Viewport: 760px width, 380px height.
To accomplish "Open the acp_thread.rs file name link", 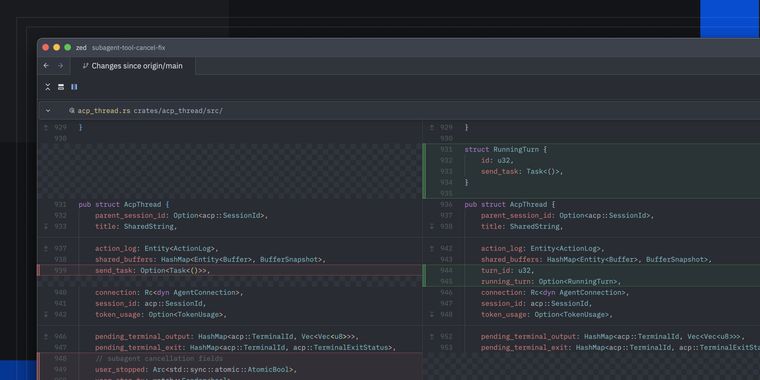I will (104, 111).
